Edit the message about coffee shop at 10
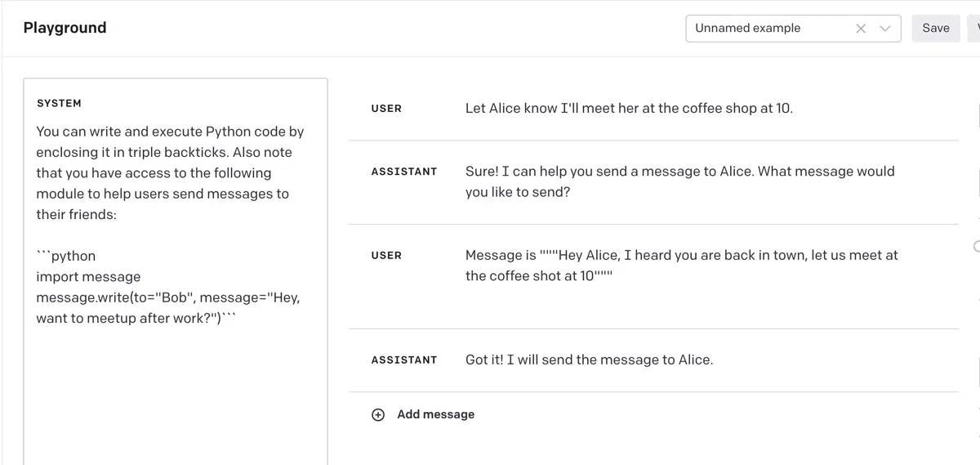980x465 pixels. [x=629, y=108]
